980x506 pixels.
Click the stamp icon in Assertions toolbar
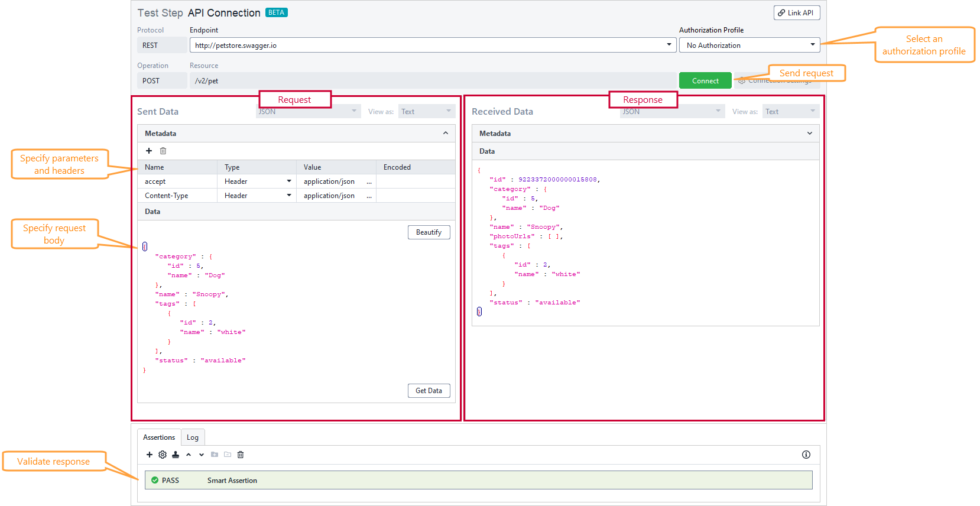[176, 455]
